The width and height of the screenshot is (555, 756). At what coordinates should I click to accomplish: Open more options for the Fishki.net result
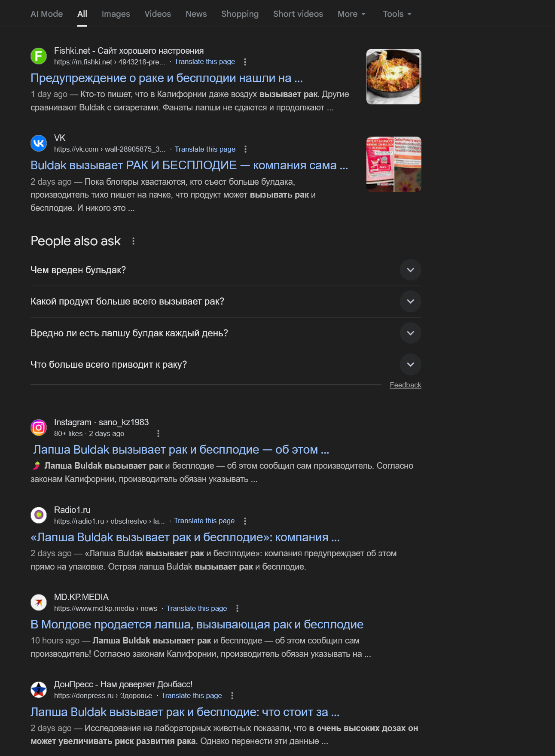(245, 62)
